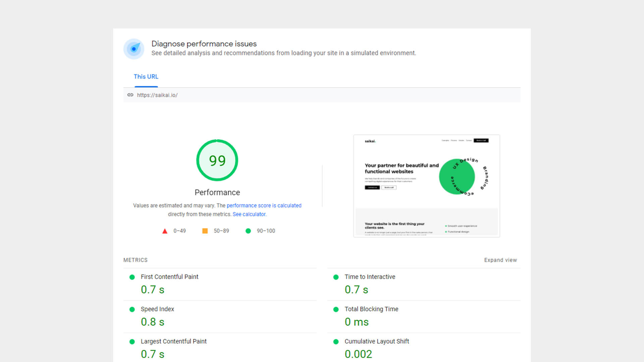Image resolution: width=644 pixels, height=362 pixels.
Task: Click the https://saikai.io/ URL text
Action: 157,95
